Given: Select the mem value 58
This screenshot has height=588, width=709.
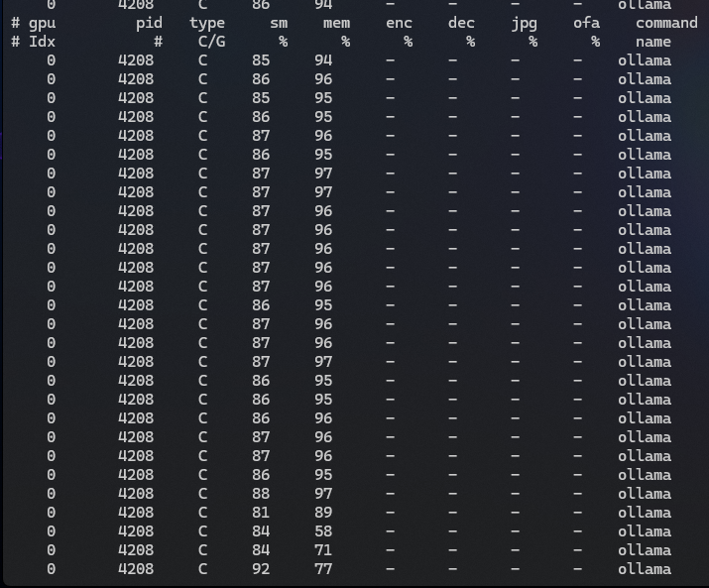Looking at the screenshot, I should [x=323, y=531].
